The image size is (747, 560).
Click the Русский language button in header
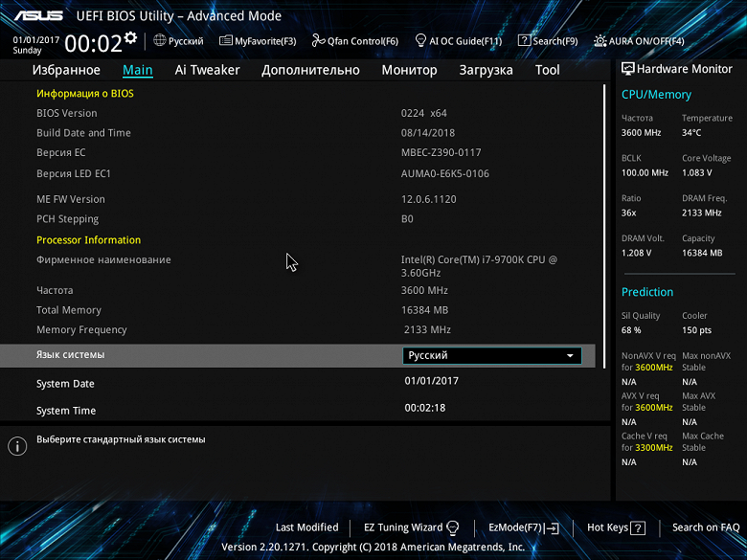(178, 41)
